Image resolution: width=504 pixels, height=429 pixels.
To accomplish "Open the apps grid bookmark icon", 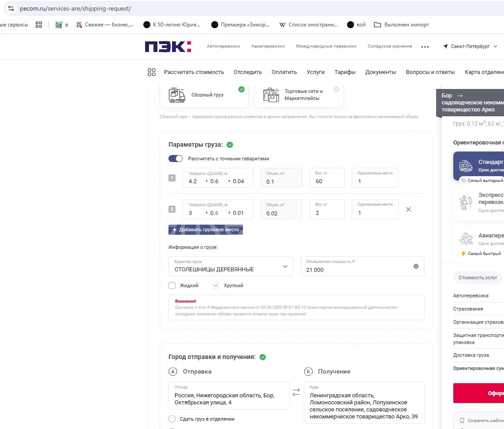I will tap(39, 25).
